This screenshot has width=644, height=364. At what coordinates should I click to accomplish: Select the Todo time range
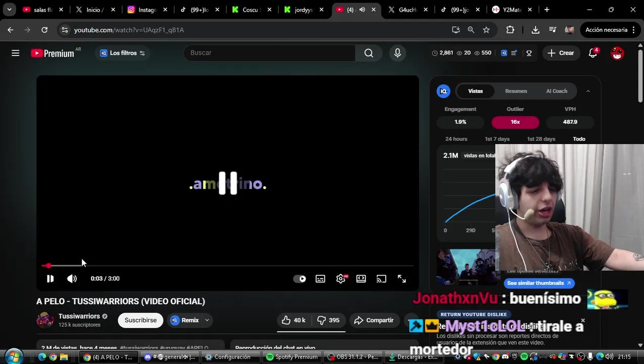579,139
